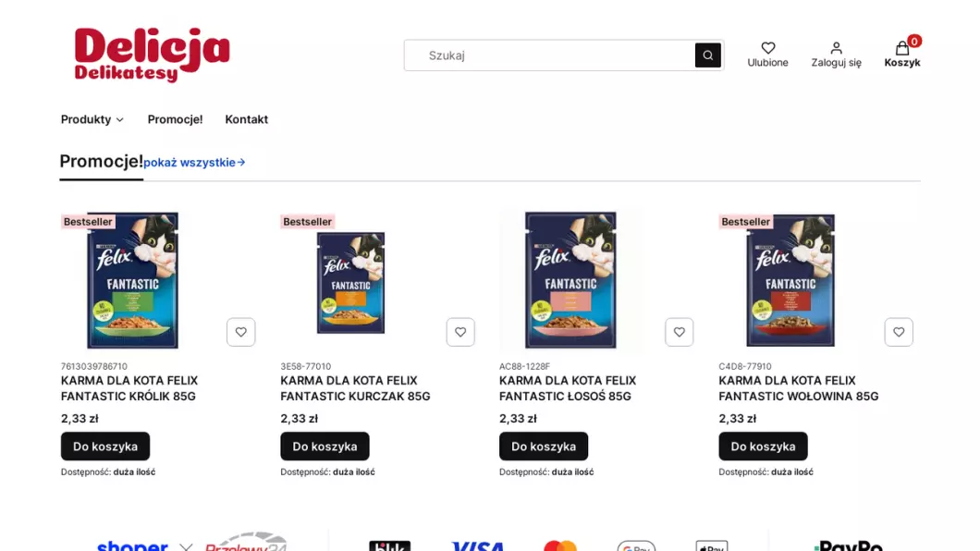980x551 pixels.
Task: Expand the Produkty dropdown menu
Action: pyautogui.click(x=92, y=119)
